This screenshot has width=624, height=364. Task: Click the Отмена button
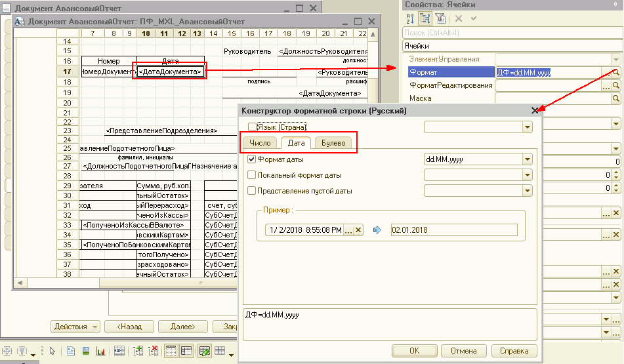tap(464, 351)
